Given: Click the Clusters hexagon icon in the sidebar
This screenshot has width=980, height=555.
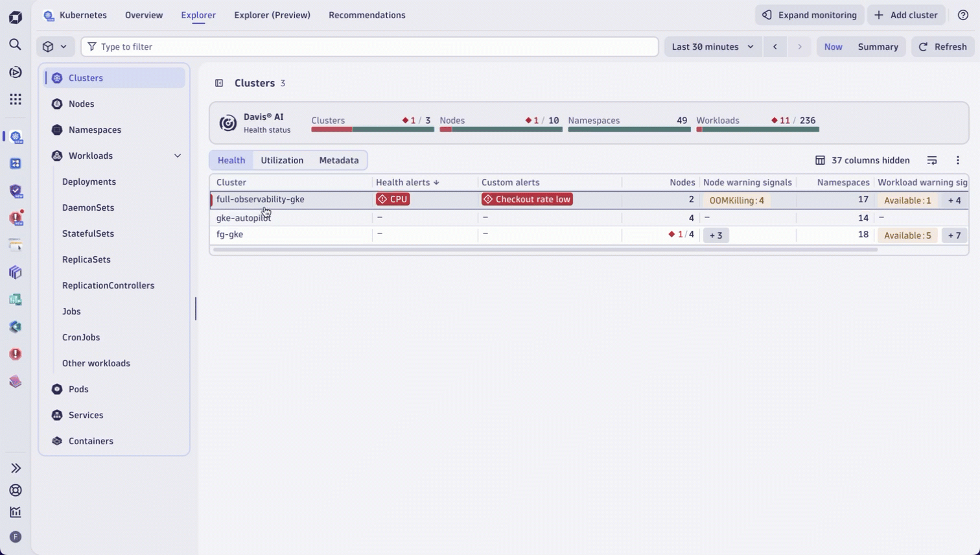Looking at the screenshot, I should pyautogui.click(x=57, y=78).
